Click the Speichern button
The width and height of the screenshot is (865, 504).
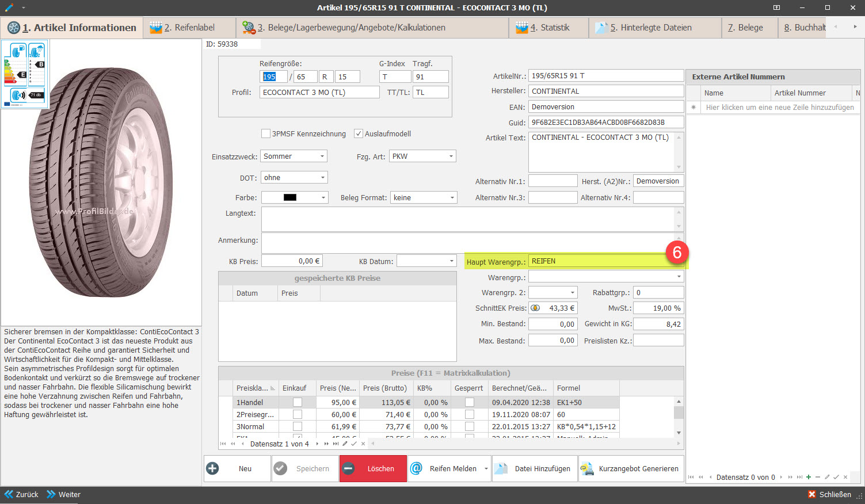[305, 468]
